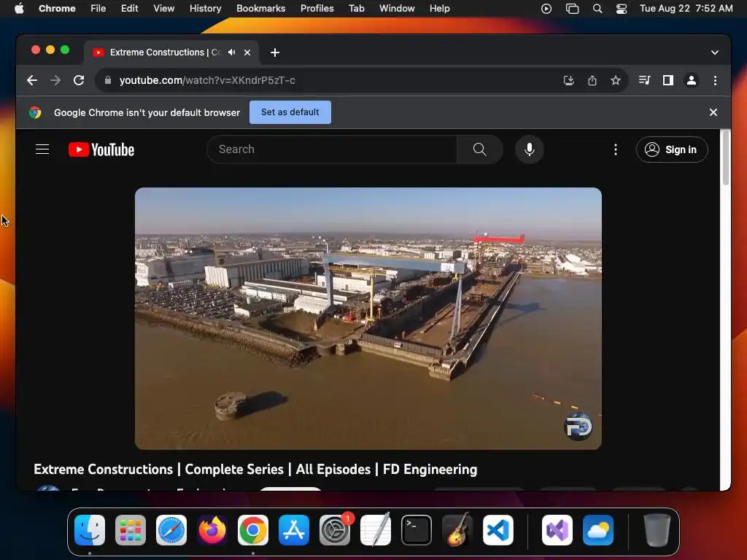Go to YouTube home via logo
Viewport: 747px width, 560px height.
(x=101, y=149)
